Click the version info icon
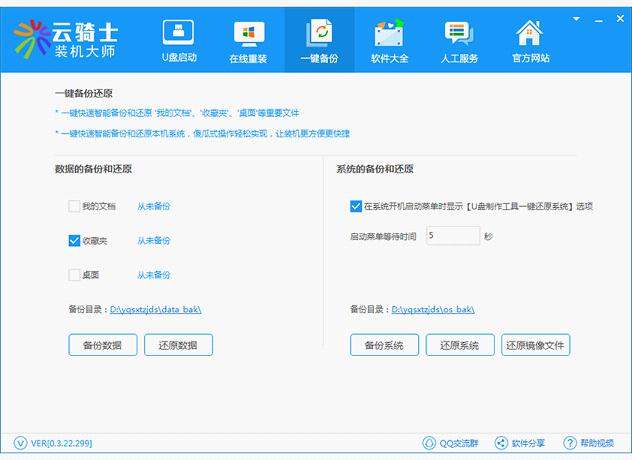632x460 pixels. click(21, 443)
